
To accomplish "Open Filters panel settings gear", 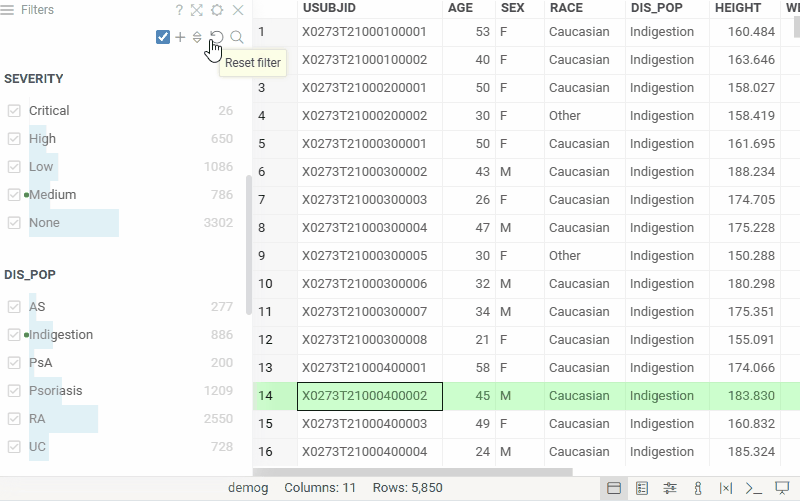I will point(217,10).
